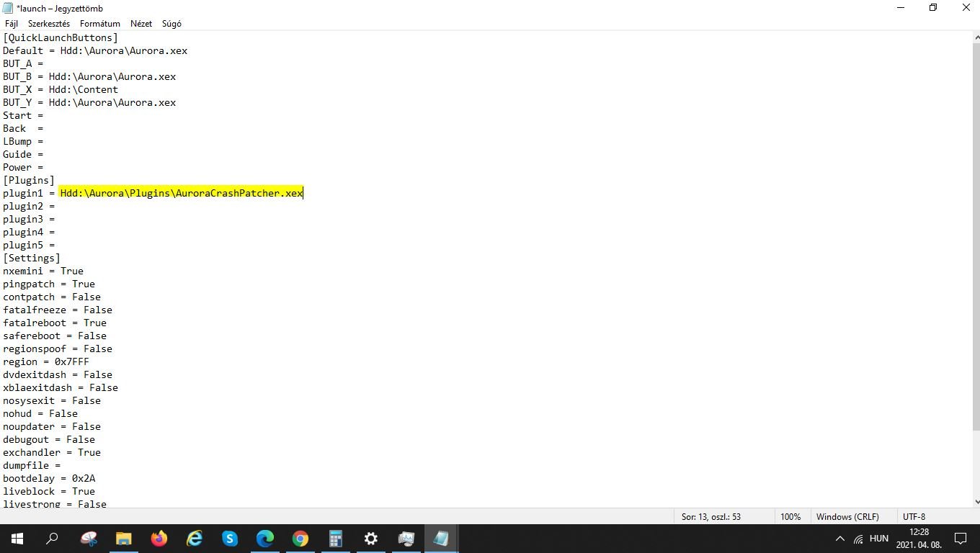This screenshot has height=553, width=980.
Task: Click the scrollbar up arrow
Action: (x=976, y=37)
